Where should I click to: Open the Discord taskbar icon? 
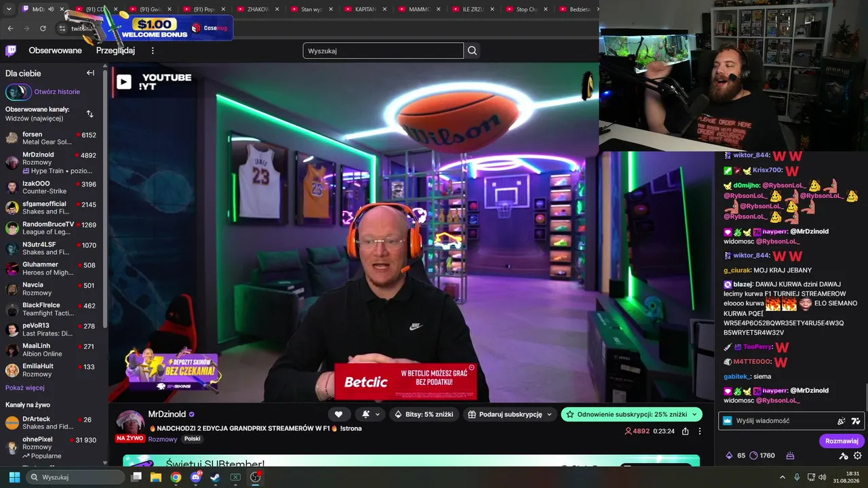[196, 477]
